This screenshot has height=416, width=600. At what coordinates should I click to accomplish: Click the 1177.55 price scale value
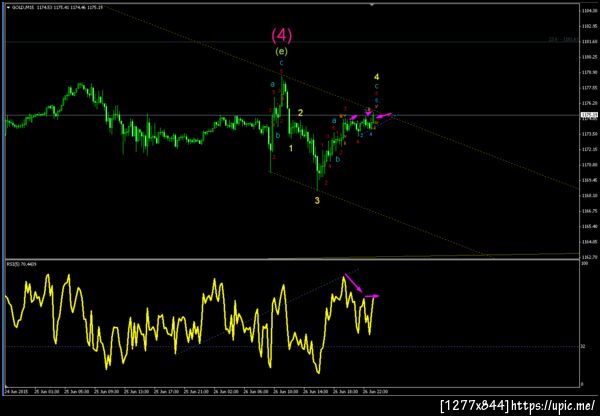[x=590, y=88]
